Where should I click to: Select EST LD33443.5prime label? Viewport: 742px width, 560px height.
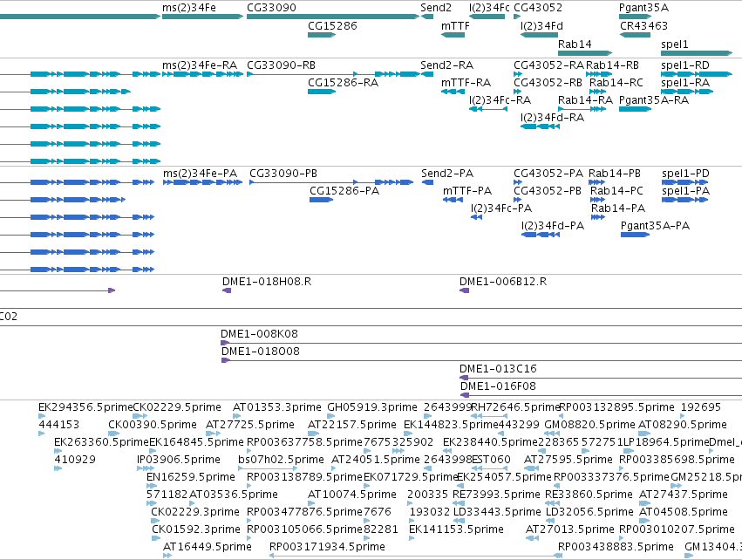click(x=497, y=512)
